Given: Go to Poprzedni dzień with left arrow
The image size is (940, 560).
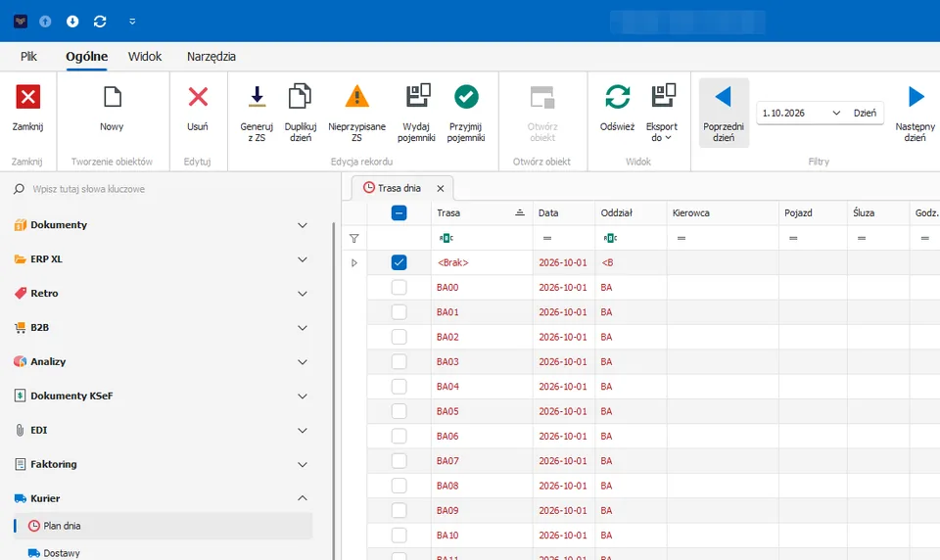Looking at the screenshot, I should (724, 97).
